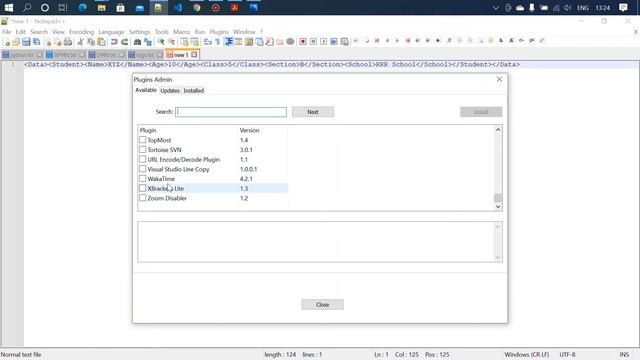640x360 pixels.
Task: Check the Tortoise SVN plugin checkbox
Action: pyautogui.click(x=142, y=149)
